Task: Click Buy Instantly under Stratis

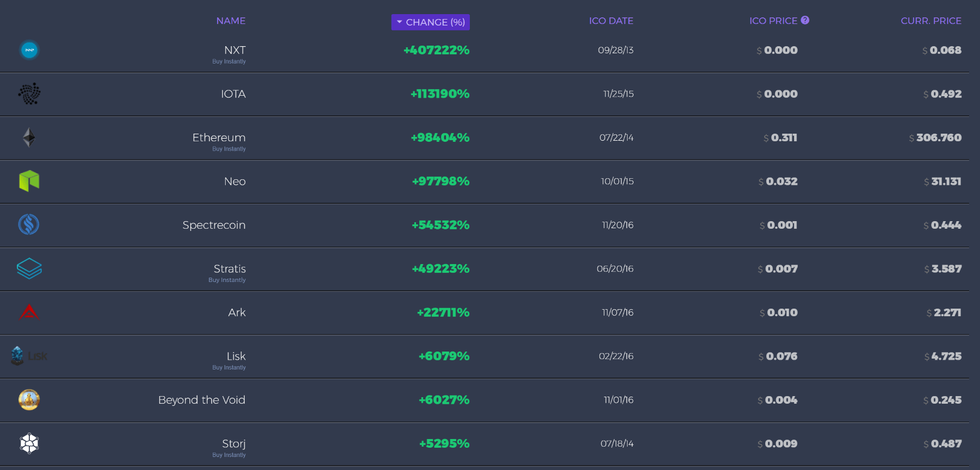Action: [227, 280]
